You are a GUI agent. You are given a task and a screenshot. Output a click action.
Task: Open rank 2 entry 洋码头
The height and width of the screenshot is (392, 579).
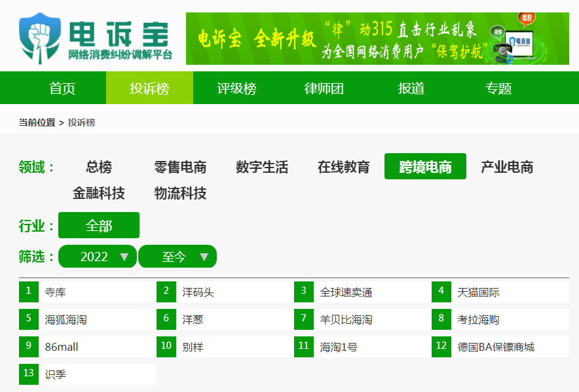pos(225,292)
